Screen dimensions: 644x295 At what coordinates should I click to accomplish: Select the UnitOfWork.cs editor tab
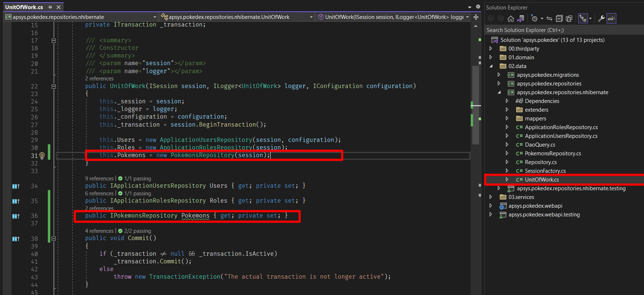24,7
